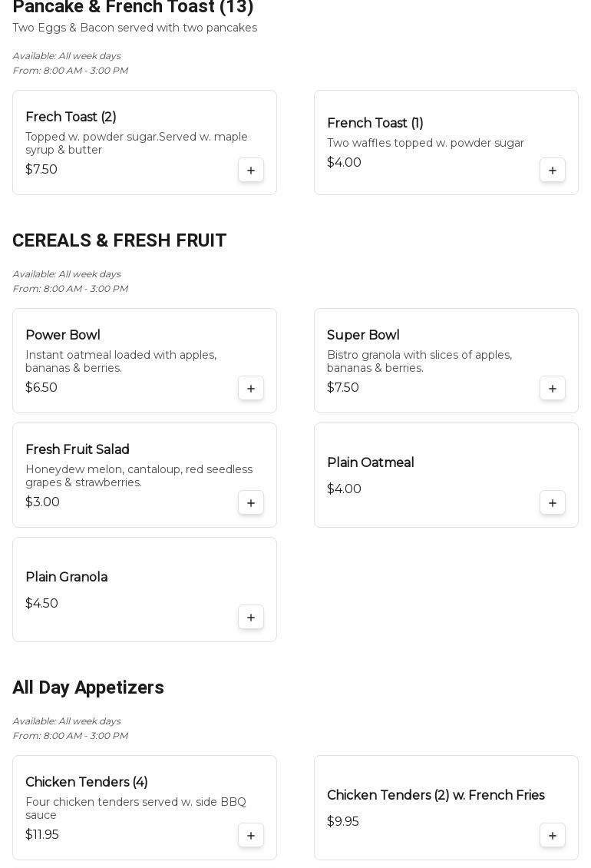Click the CEREALS & FRESH FRUIT heading
591x868 pixels.
click(120, 240)
